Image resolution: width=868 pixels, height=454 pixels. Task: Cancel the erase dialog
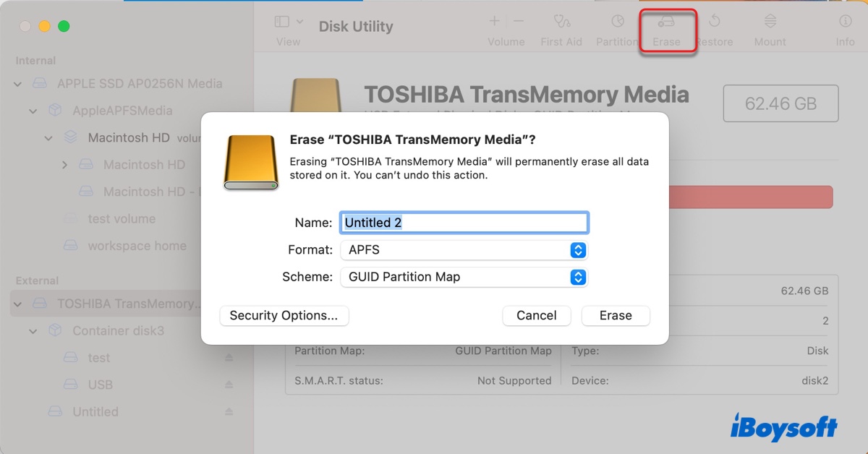(536, 315)
